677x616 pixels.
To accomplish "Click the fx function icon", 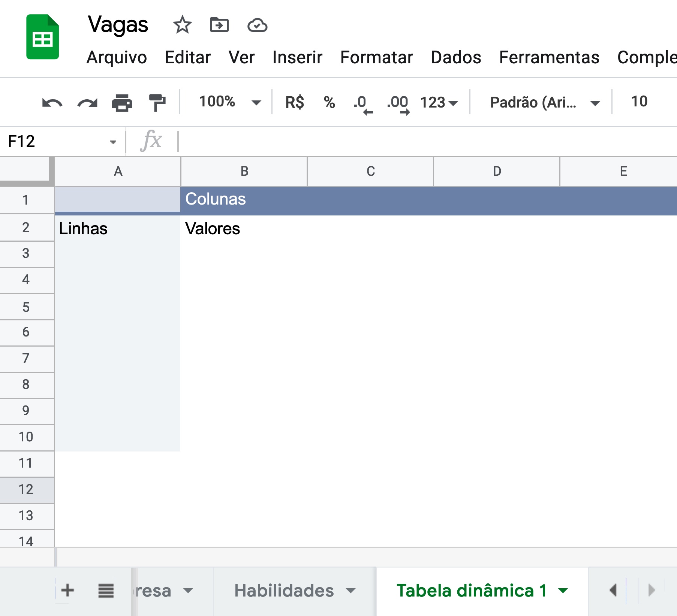I will point(151,141).
